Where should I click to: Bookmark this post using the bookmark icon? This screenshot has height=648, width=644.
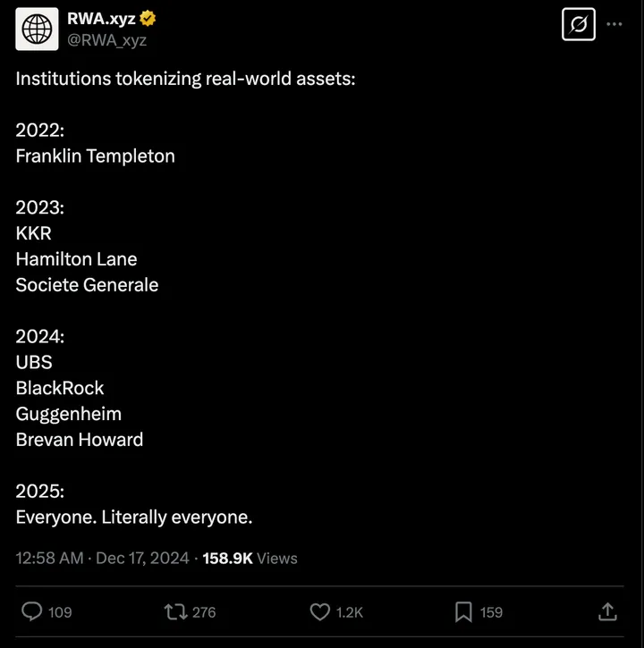(463, 611)
